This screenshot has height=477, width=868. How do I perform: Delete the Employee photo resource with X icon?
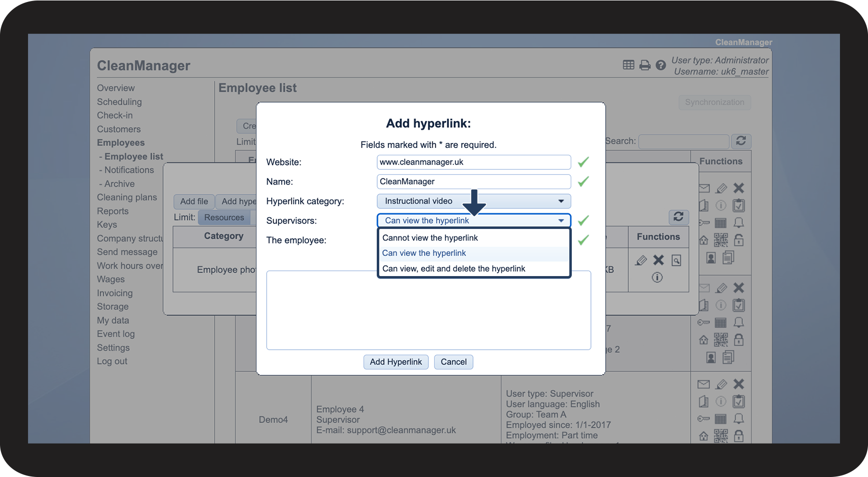click(658, 260)
